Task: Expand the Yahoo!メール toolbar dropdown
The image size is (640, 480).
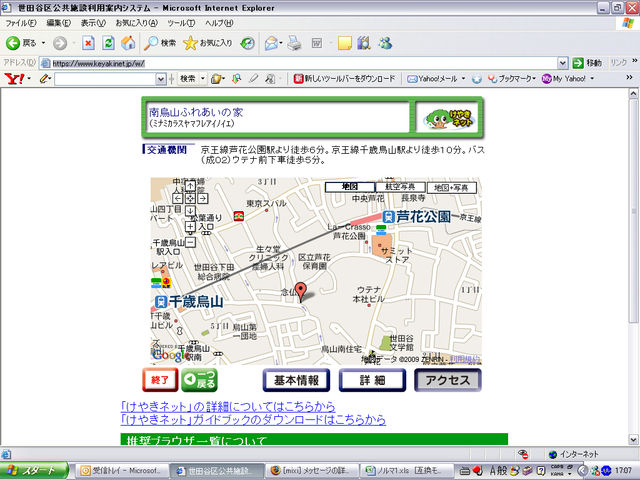Action: [x=463, y=78]
